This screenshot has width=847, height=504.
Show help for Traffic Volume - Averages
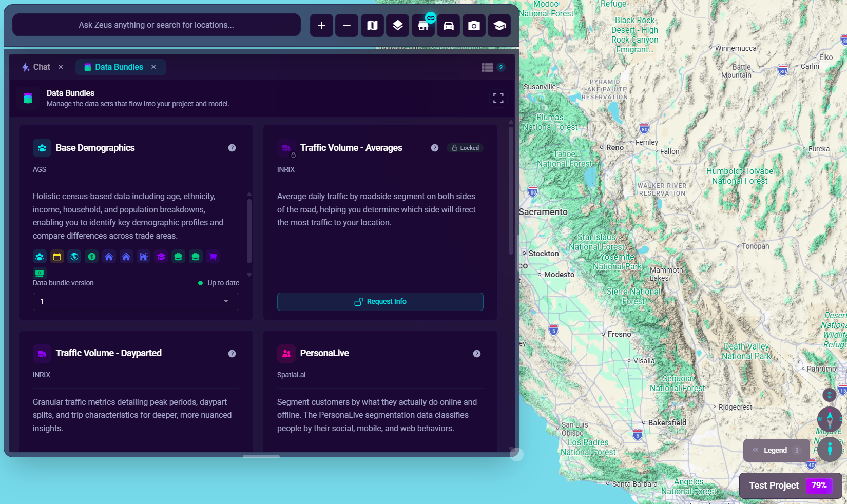[435, 148]
